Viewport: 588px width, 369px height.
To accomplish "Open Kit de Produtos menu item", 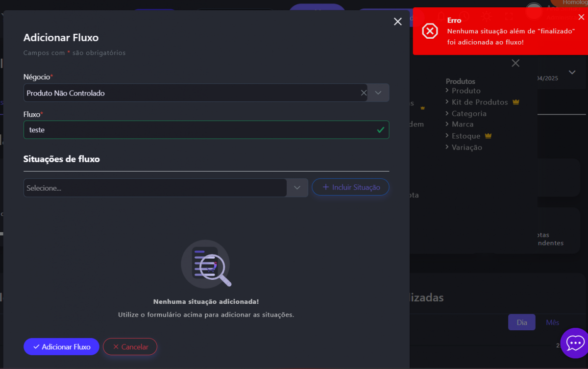I will point(479,102).
